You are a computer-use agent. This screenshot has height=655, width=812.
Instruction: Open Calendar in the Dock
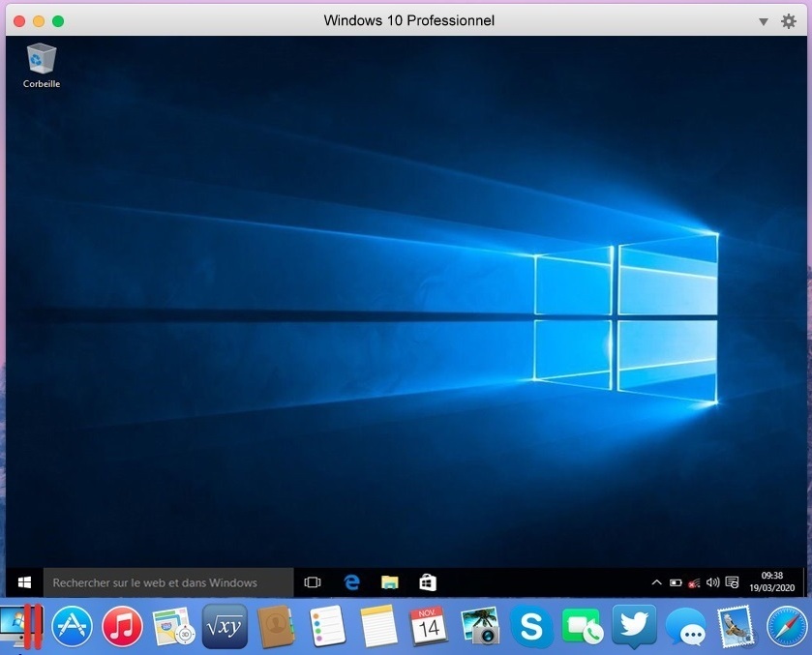[429, 627]
